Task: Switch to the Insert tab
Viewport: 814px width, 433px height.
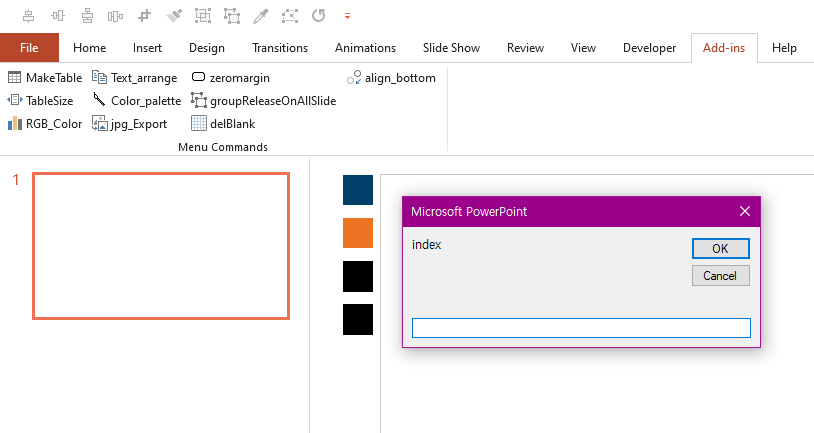Action: tap(147, 48)
